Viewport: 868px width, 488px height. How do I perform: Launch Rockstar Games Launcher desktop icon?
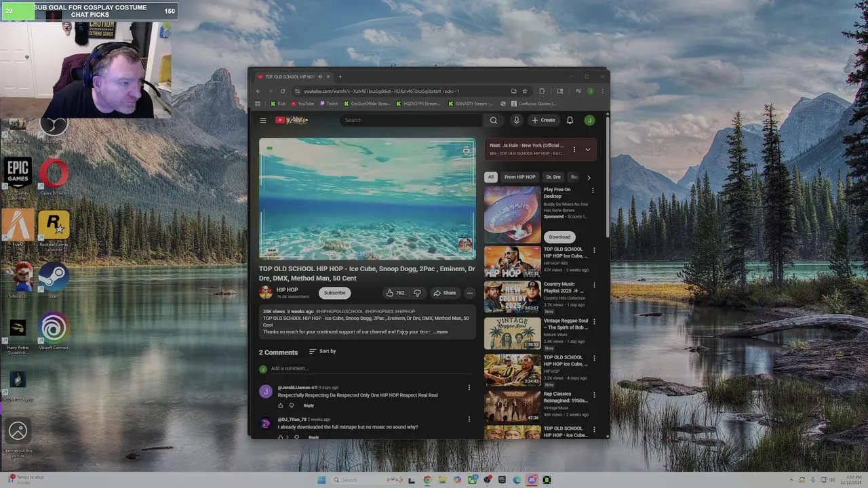(54, 231)
